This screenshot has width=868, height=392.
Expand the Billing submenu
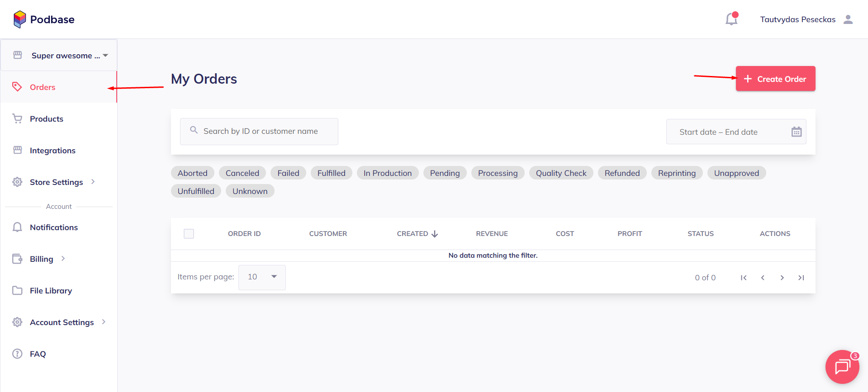[x=42, y=259]
